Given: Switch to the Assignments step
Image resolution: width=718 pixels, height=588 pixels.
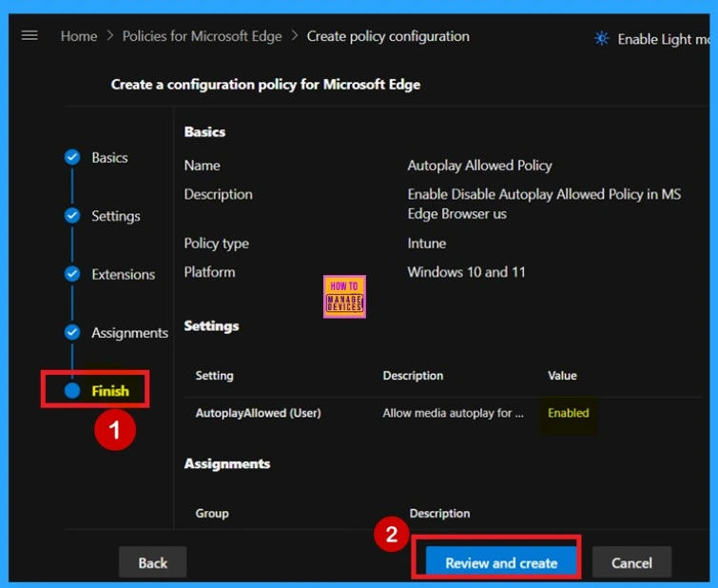Looking at the screenshot, I should click(129, 333).
